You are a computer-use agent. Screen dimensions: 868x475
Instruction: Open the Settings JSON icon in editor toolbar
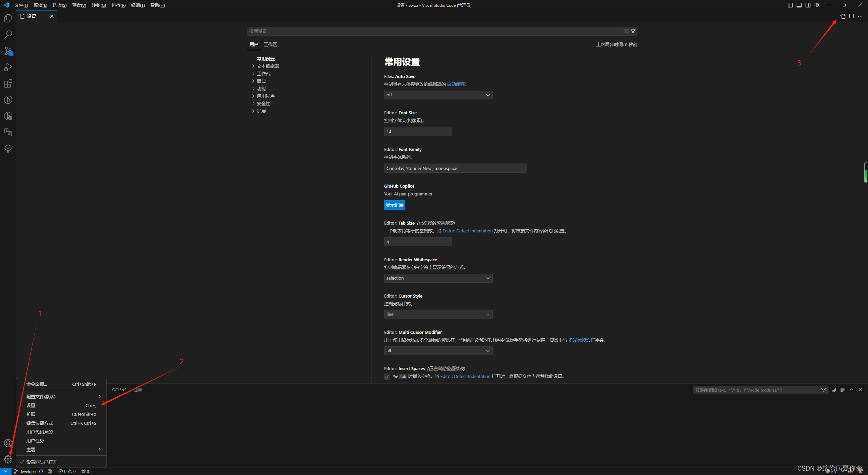coord(843,16)
